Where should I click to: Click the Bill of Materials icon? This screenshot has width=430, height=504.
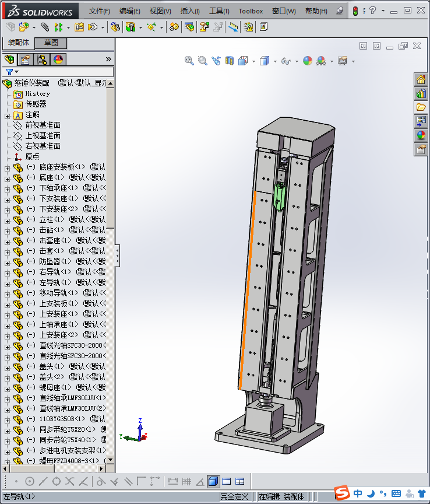(x=189, y=27)
